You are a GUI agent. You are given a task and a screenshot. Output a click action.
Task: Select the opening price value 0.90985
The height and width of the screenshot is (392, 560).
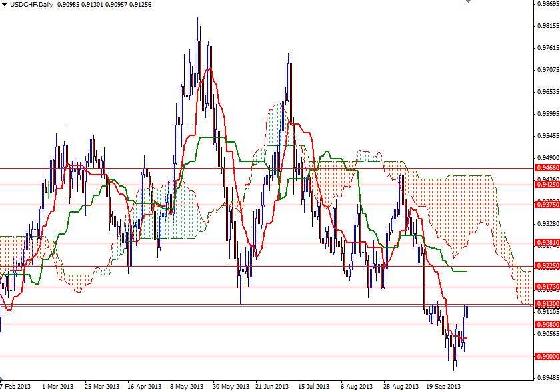click(x=68, y=4)
